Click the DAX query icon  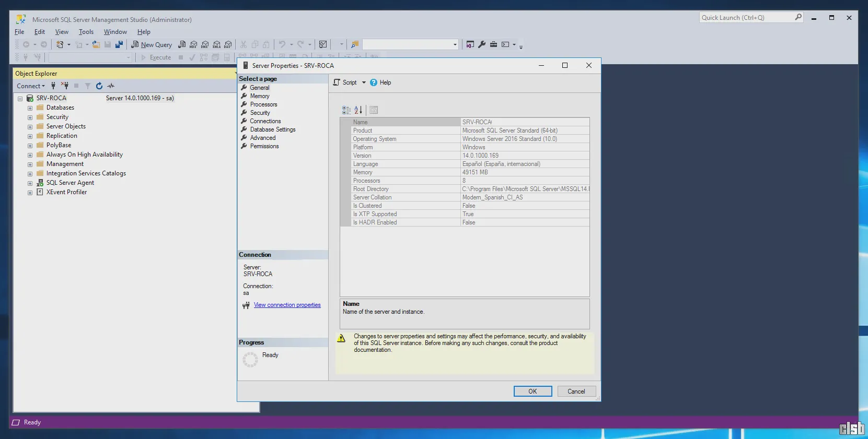pos(228,44)
